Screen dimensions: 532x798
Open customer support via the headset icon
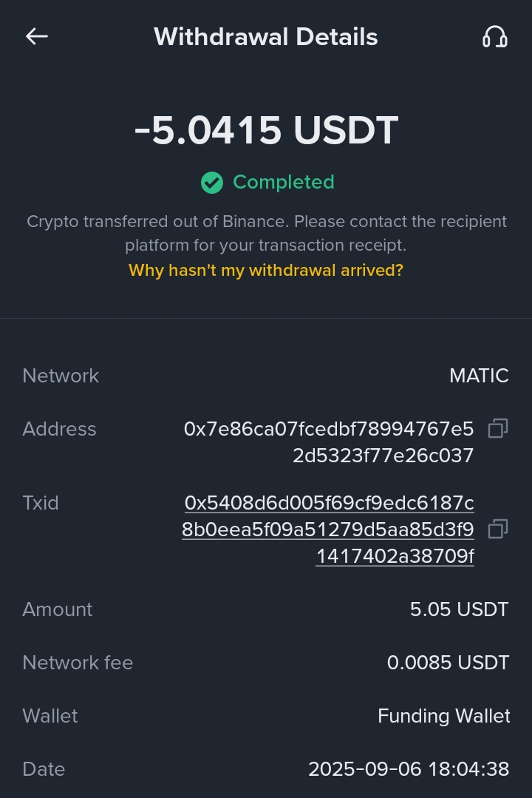494,36
